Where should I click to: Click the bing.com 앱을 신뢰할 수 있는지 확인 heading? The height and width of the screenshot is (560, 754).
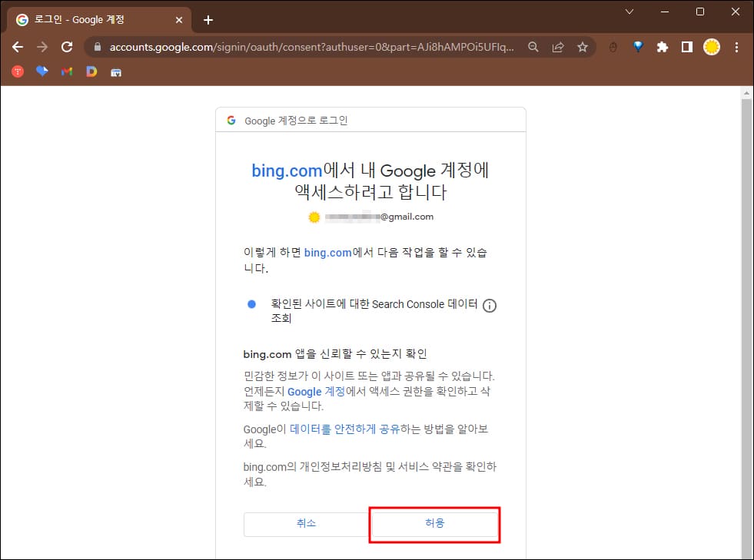point(335,354)
